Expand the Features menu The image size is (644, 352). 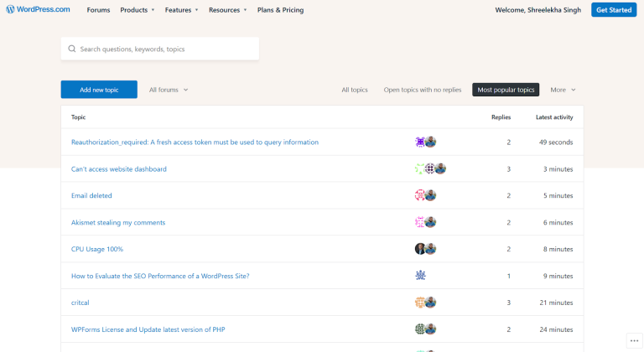tap(181, 10)
